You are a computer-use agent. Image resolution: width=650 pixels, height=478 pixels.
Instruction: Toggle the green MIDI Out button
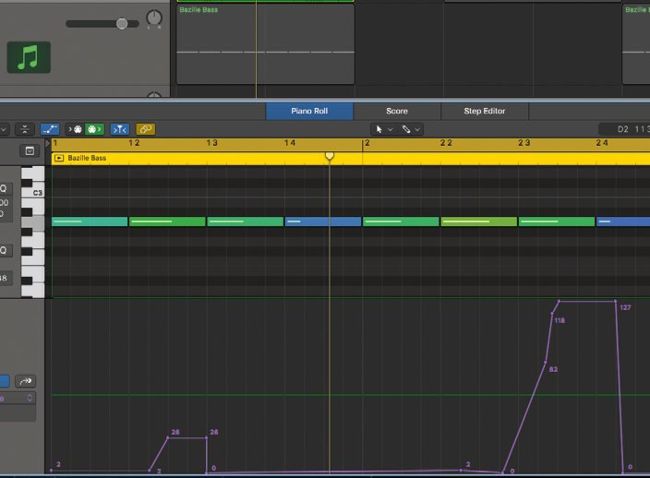94,129
